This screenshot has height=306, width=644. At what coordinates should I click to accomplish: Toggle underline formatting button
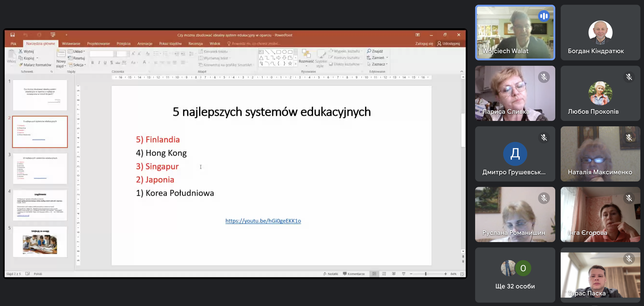pyautogui.click(x=105, y=63)
